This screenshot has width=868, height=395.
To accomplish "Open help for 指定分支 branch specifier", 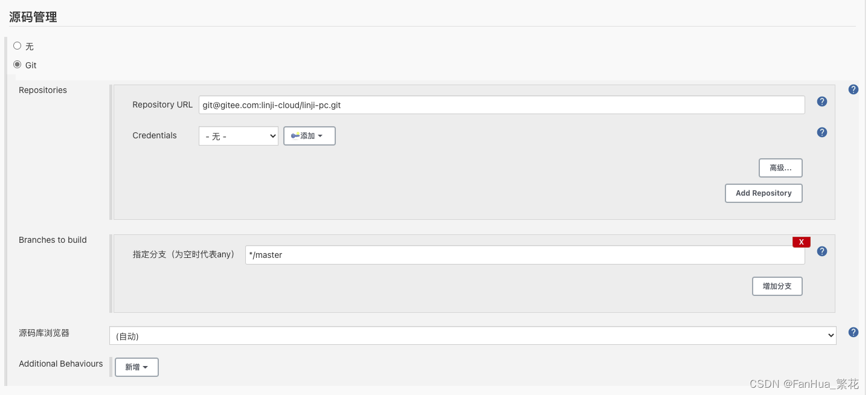I will point(821,251).
